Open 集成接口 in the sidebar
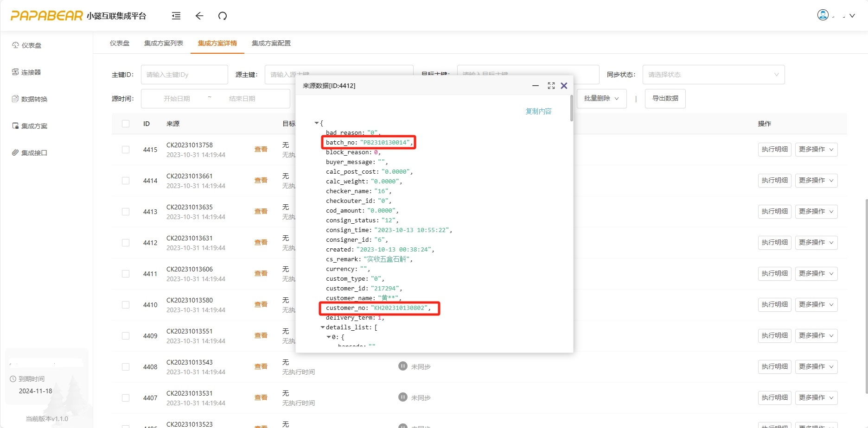 click(x=34, y=153)
